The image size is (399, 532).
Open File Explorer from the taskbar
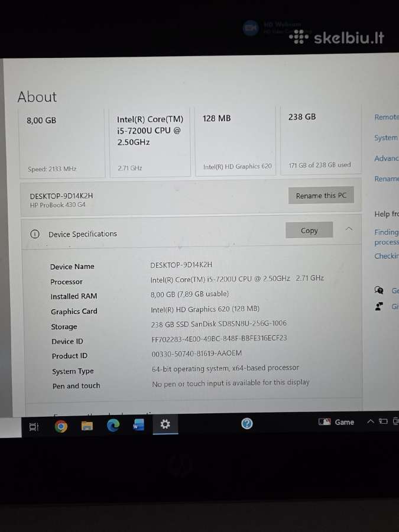tap(87, 426)
